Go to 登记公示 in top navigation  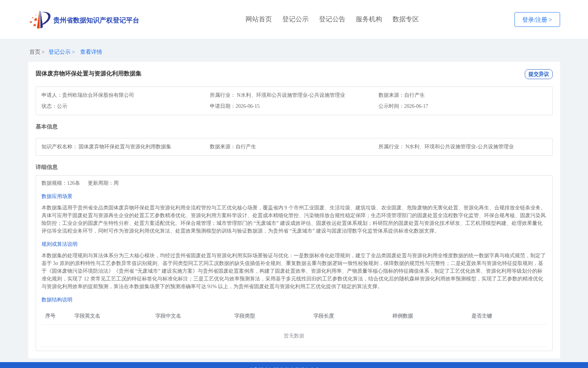click(x=295, y=19)
